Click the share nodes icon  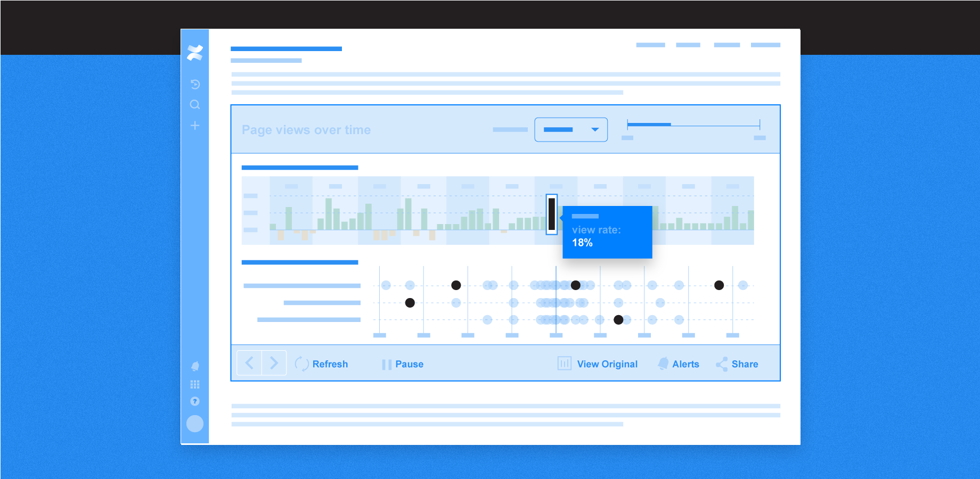pyautogui.click(x=722, y=364)
